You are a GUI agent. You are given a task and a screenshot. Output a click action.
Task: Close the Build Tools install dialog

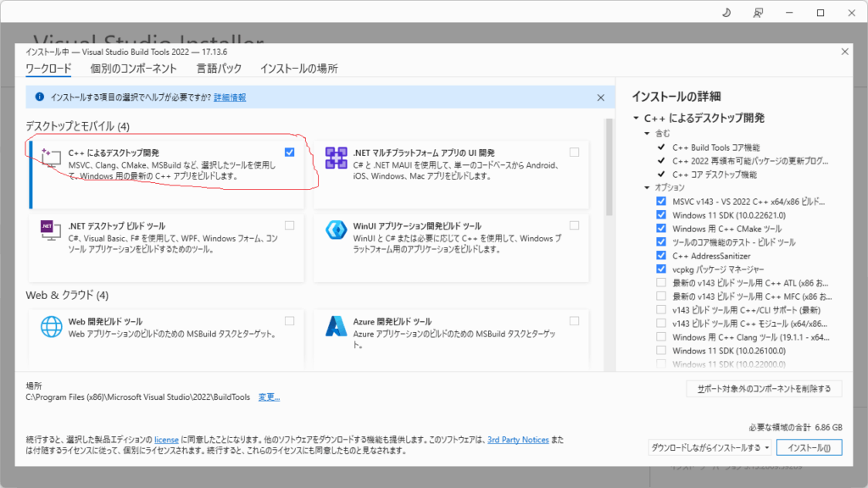tap(845, 52)
